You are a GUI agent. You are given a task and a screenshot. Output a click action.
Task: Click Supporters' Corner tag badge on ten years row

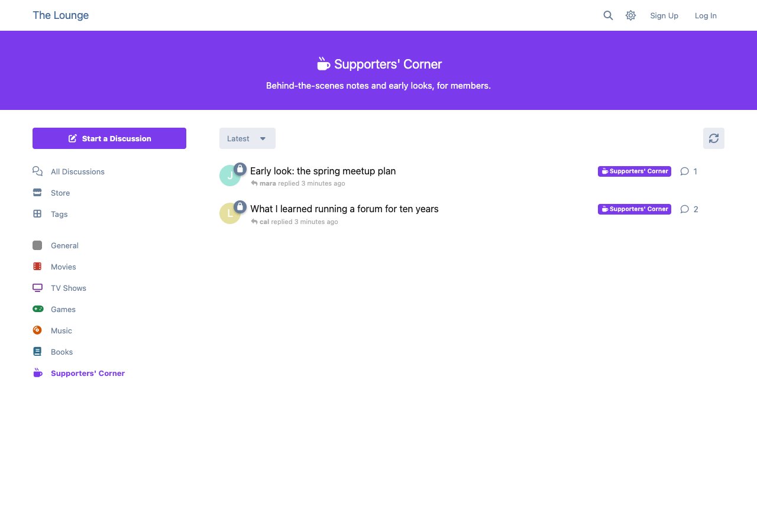[x=635, y=209]
